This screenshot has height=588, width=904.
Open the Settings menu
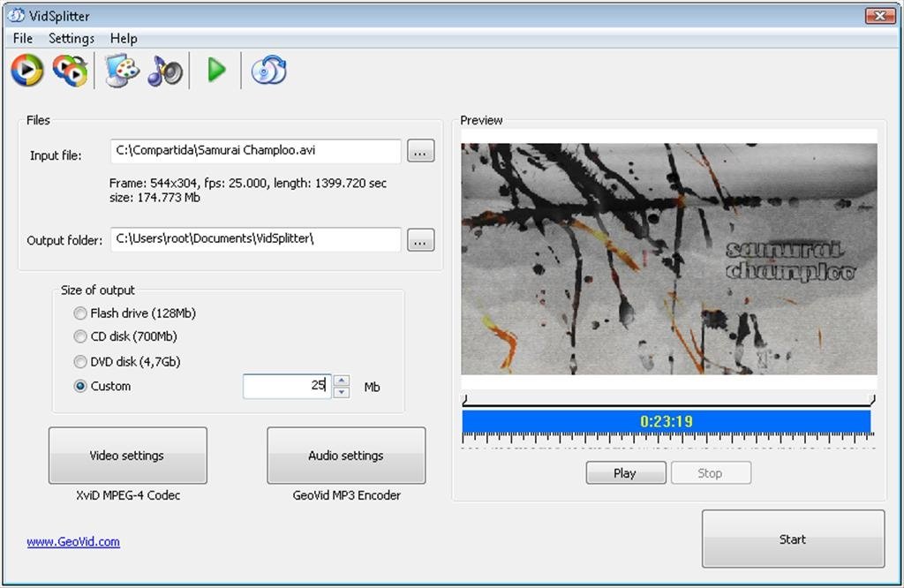point(72,38)
